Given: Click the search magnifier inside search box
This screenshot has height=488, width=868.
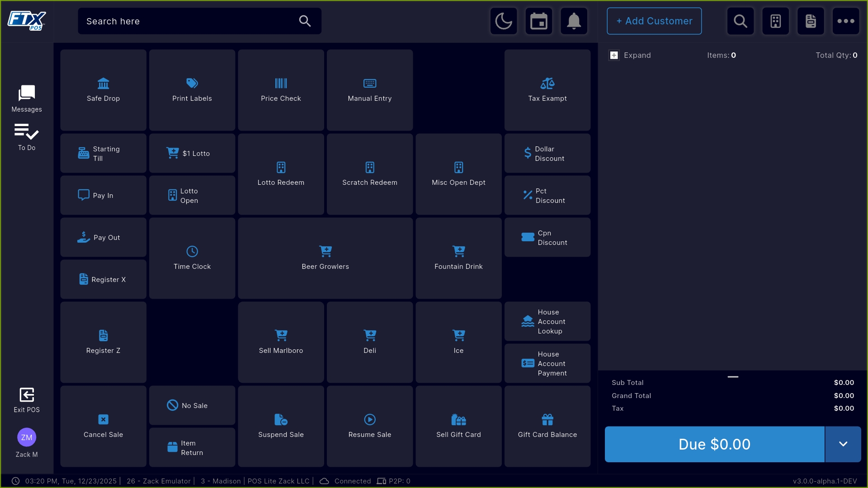Looking at the screenshot, I should pyautogui.click(x=305, y=21).
